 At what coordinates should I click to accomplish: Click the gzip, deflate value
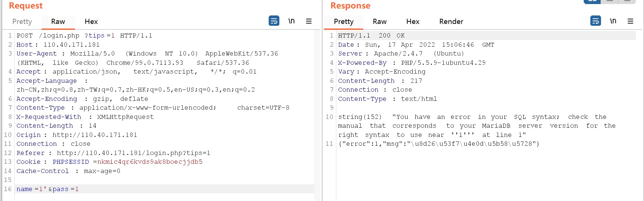(120, 99)
